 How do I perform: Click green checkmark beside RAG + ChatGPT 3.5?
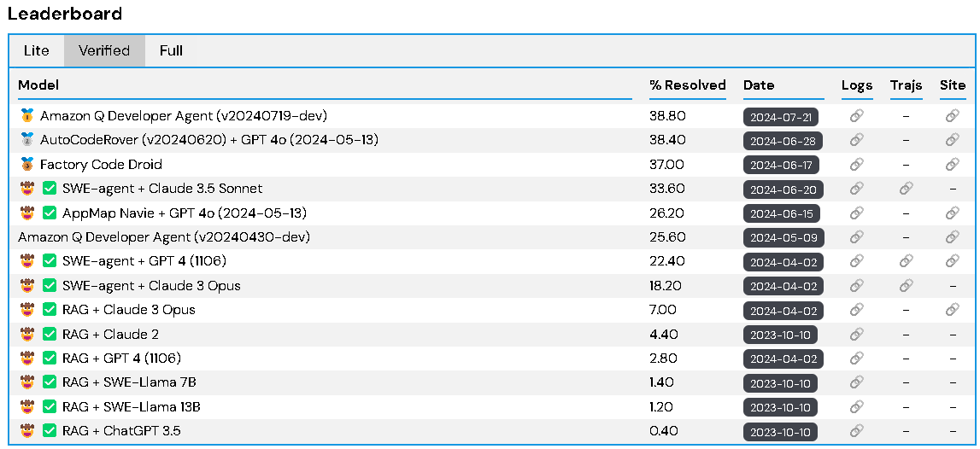tap(50, 430)
